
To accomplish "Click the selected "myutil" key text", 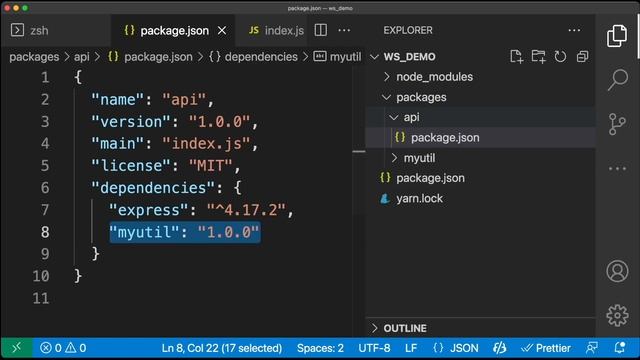I will pos(144,232).
